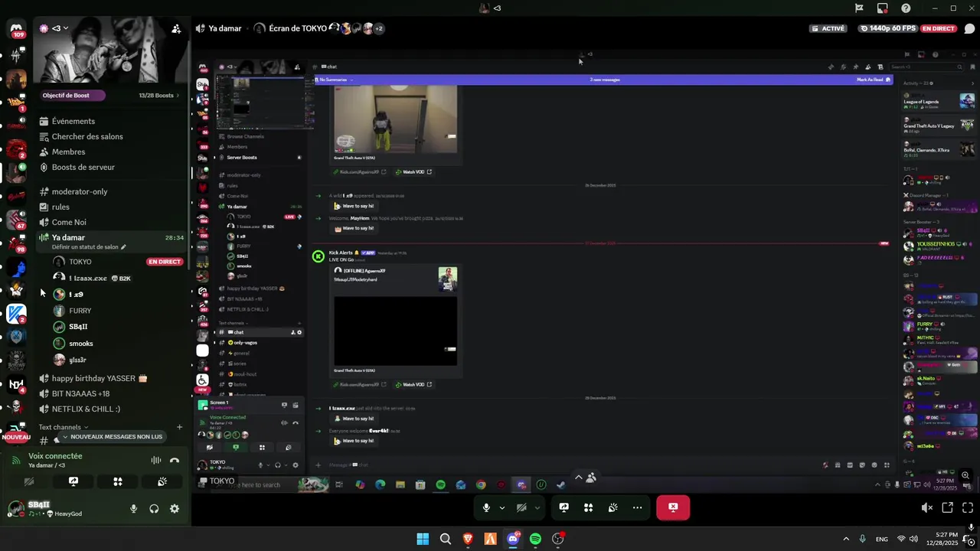Select user FURRY in the voice channel
Image resolution: width=980 pixels, height=551 pixels.
[x=80, y=311]
